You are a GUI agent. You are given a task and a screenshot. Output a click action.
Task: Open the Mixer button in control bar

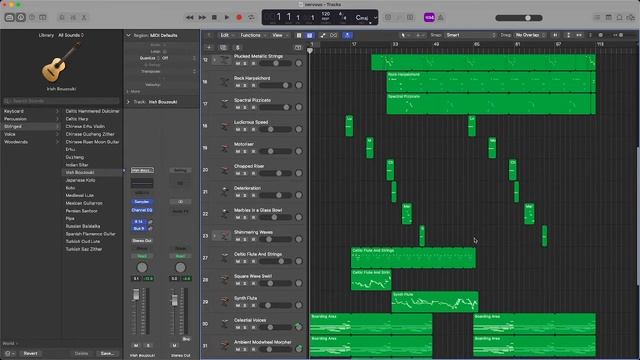[x=73, y=18]
